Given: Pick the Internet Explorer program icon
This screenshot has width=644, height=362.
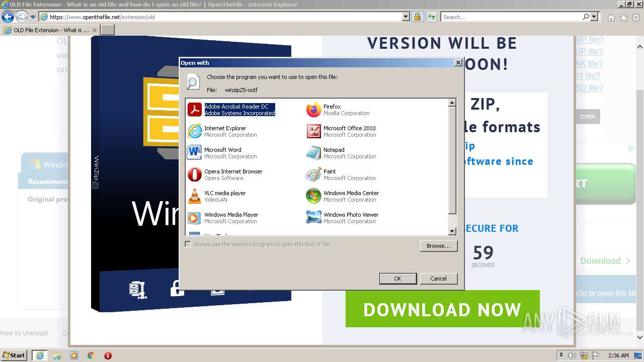Looking at the screenshot, I should click(195, 131).
